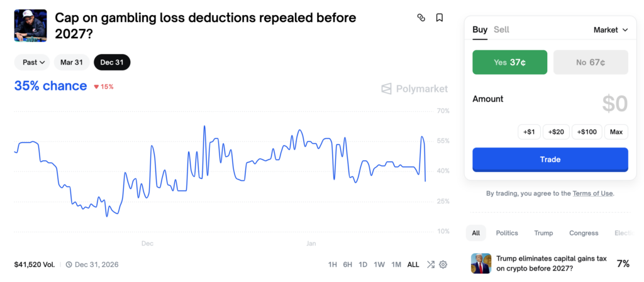This screenshot has width=644, height=282.
Task: Click the clock icon near end date
Action: click(x=69, y=264)
